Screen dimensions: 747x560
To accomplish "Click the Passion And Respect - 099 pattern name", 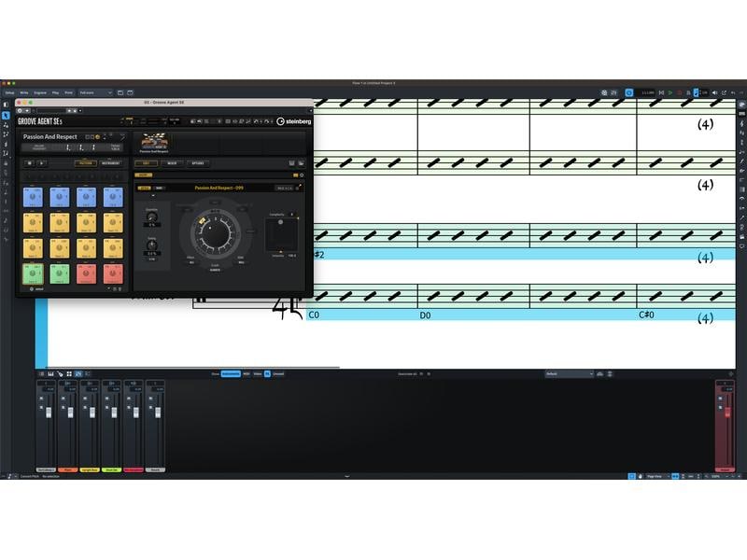I will (x=218, y=189).
